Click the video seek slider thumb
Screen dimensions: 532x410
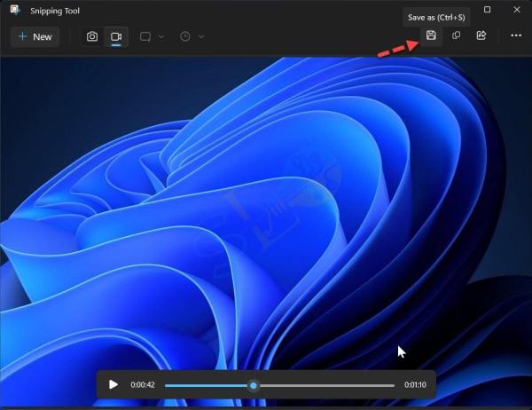click(x=253, y=385)
